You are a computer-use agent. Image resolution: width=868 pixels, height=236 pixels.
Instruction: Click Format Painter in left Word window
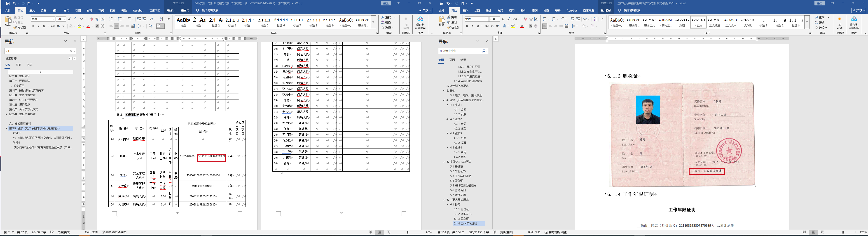point(20,28)
